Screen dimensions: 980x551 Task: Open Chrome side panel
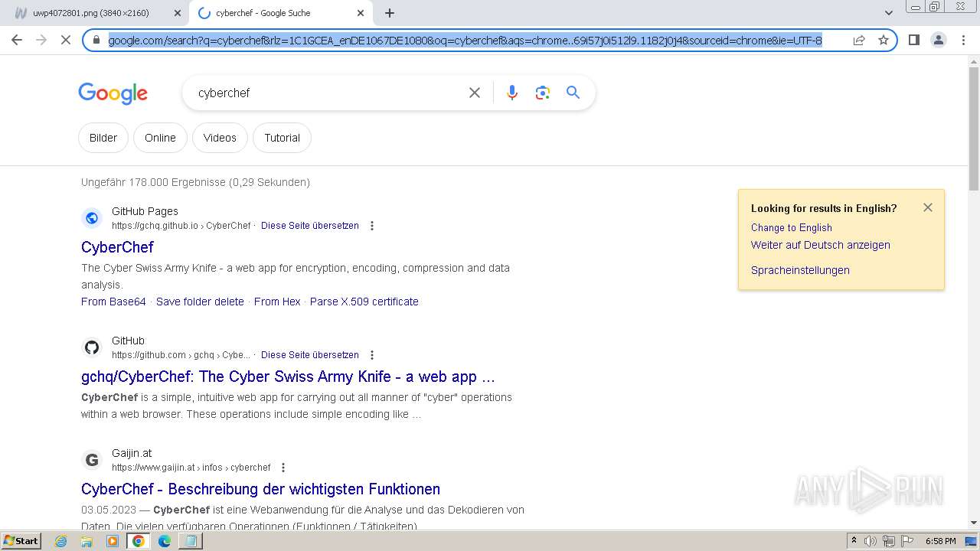pyautogui.click(x=913, y=40)
